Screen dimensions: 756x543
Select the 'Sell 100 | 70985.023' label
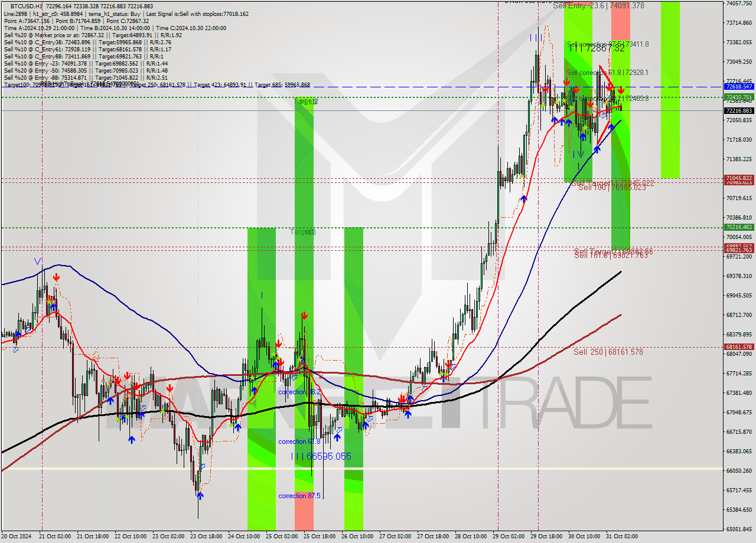[612, 187]
